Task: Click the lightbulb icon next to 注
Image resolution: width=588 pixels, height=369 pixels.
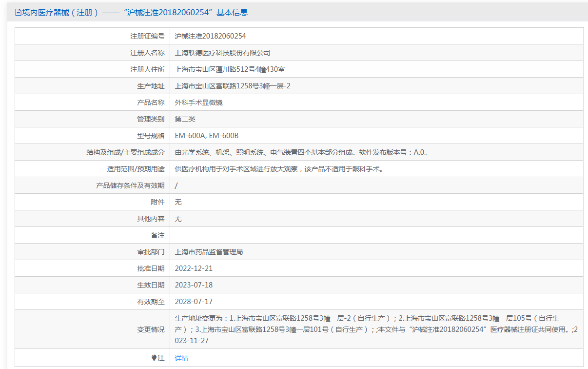Action: click(x=154, y=358)
